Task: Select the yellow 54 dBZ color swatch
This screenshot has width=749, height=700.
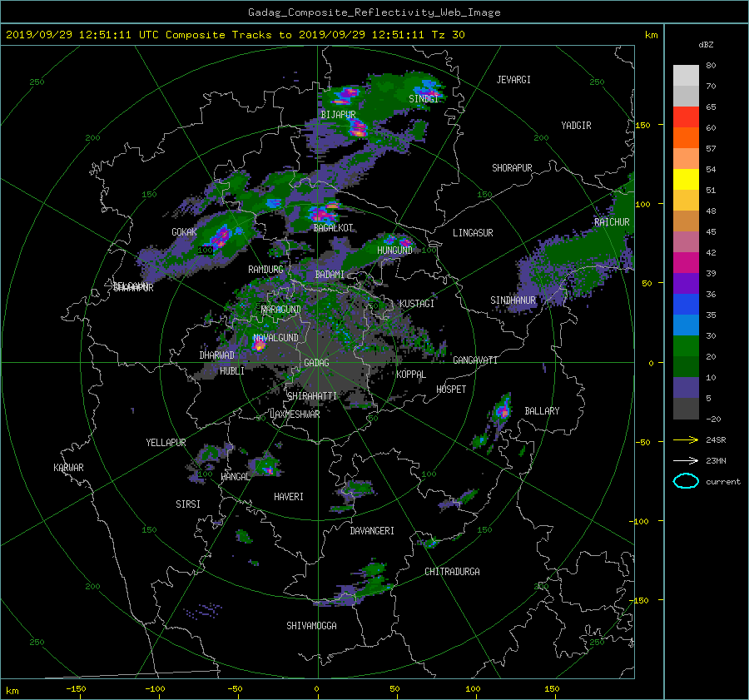Action: pyautogui.click(x=686, y=180)
